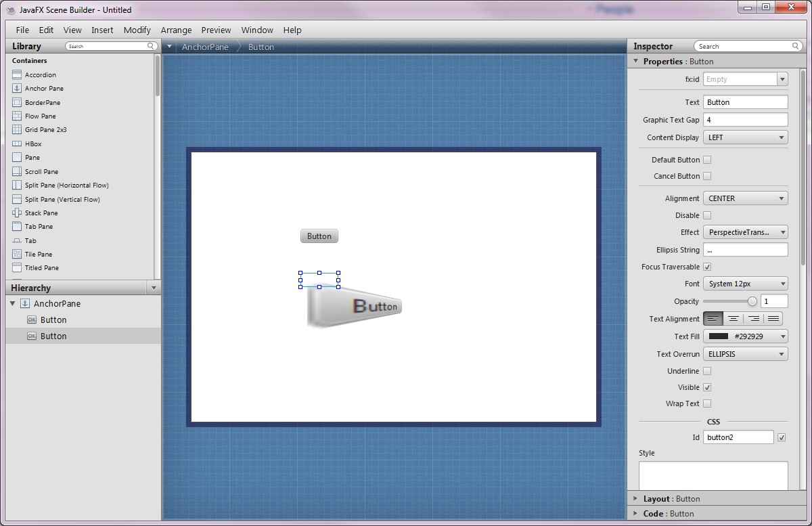Click the HBox container icon
The width and height of the screenshot is (812, 526).
pos(18,144)
